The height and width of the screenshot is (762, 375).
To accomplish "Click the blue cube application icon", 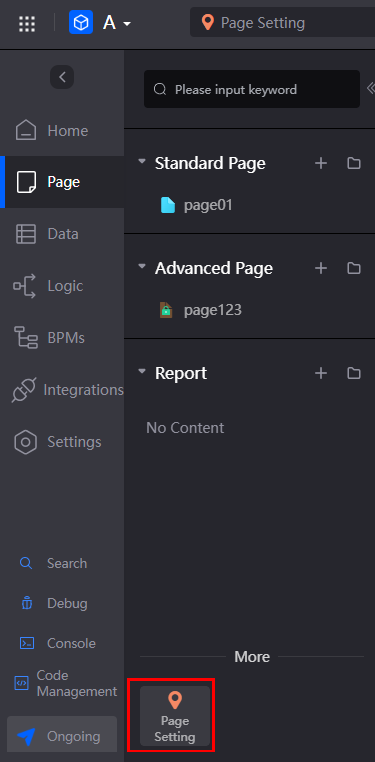I will 81,22.
